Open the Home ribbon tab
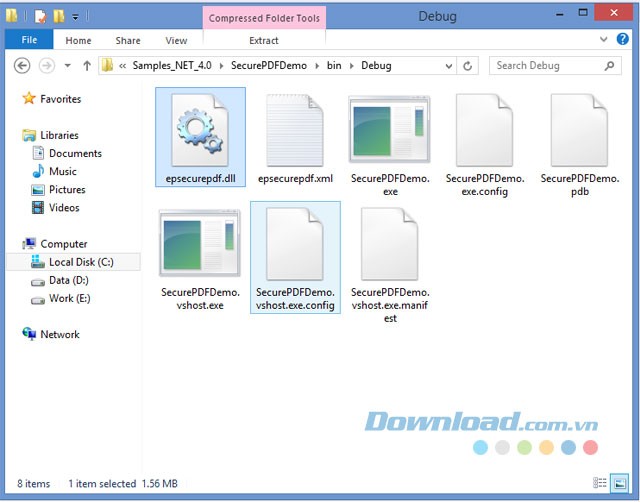The width and height of the screenshot is (640, 502). pos(78,40)
